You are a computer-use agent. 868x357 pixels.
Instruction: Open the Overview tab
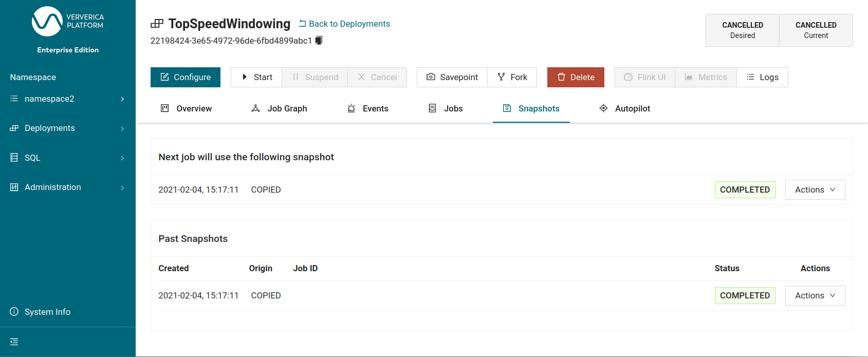pyautogui.click(x=186, y=108)
